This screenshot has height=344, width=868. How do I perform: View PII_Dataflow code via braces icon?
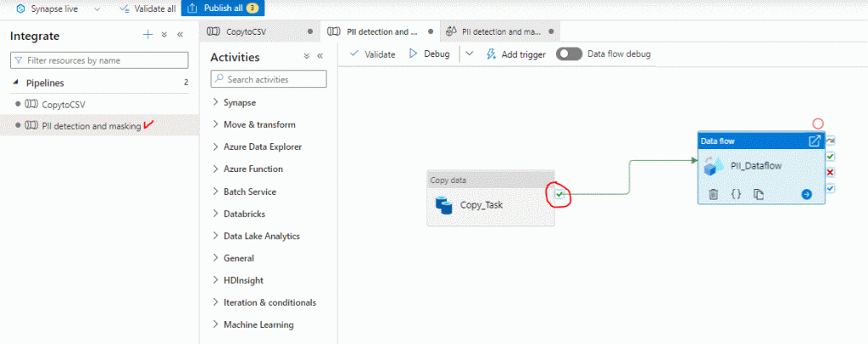pyautogui.click(x=737, y=194)
